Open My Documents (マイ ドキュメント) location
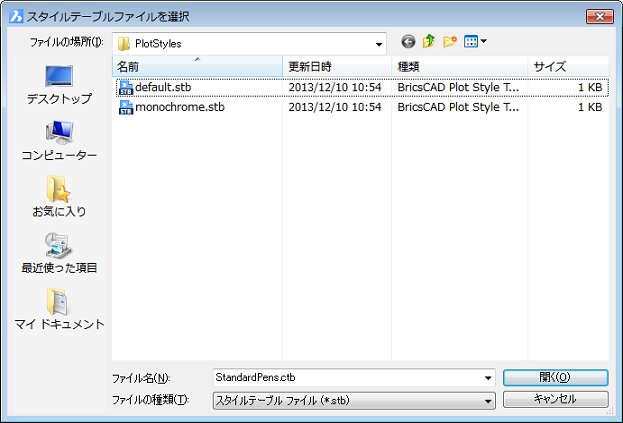Viewport: 623px width, 423px height. [59, 309]
